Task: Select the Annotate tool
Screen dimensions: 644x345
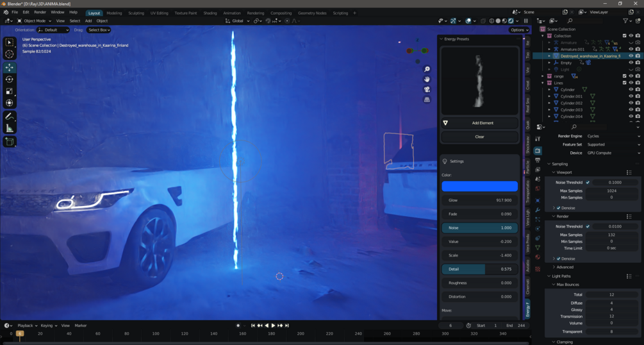Action: click(10, 117)
